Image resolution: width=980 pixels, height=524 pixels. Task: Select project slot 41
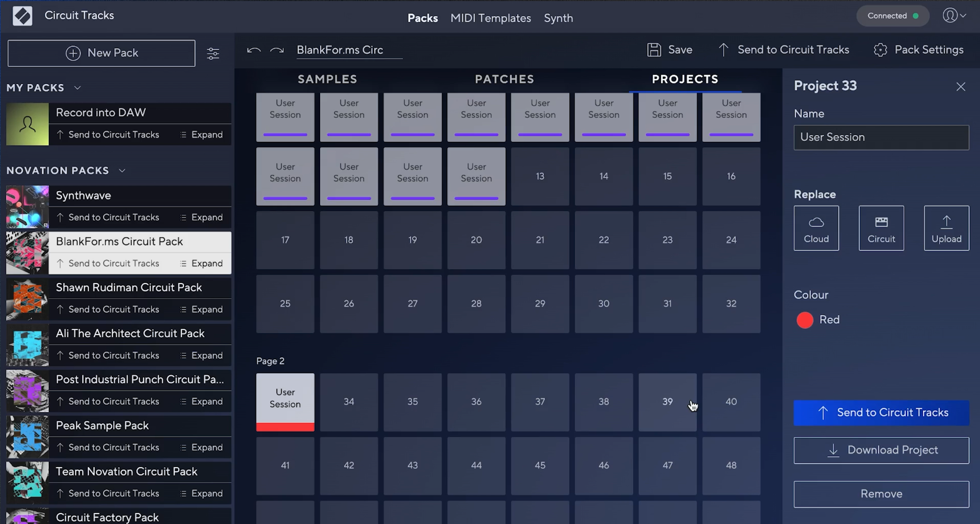coord(285,466)
